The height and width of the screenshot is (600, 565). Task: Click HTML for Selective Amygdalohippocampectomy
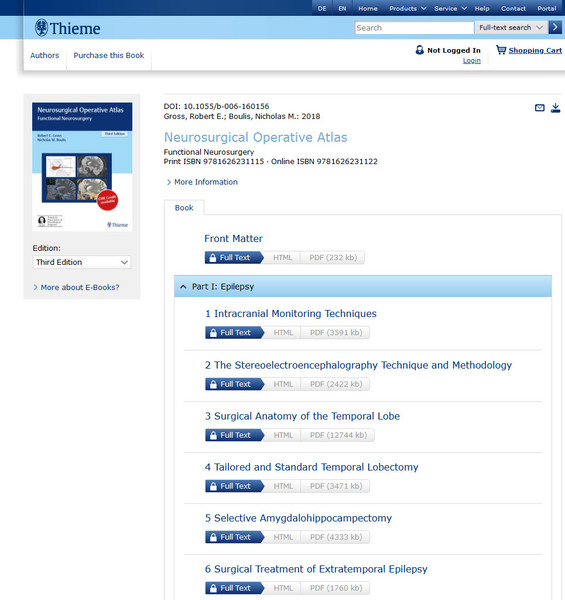(x=283, y=537)
